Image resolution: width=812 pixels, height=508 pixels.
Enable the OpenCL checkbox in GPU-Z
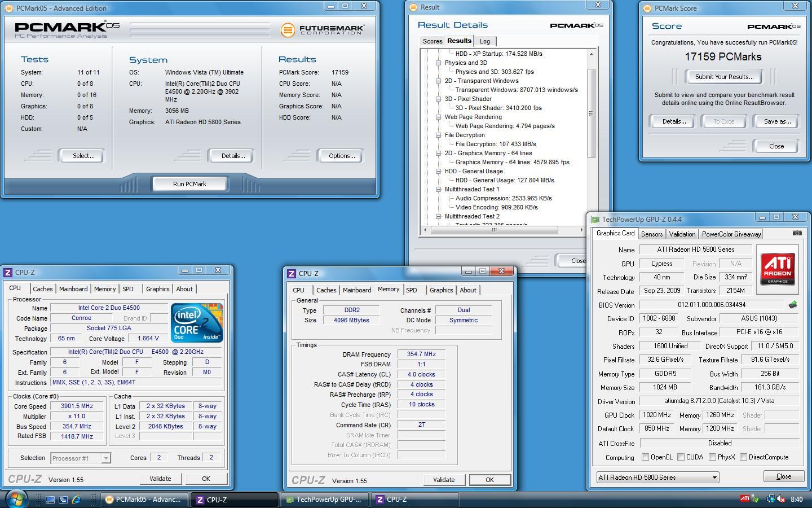click(x=646, y=457)
